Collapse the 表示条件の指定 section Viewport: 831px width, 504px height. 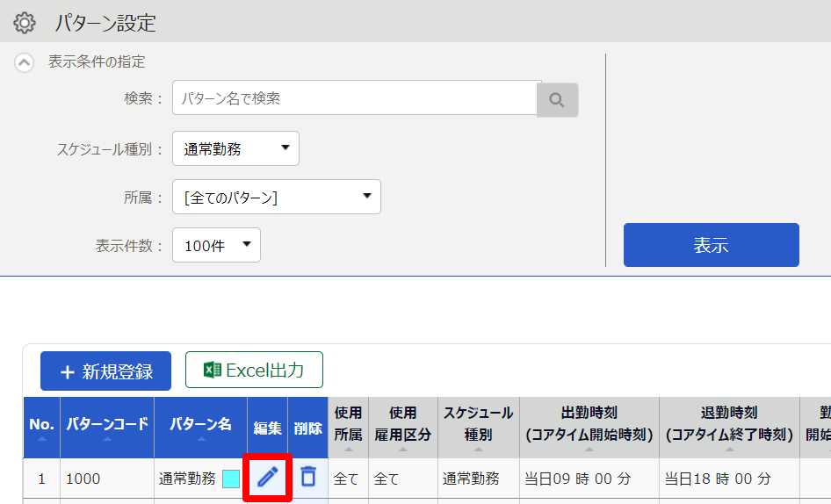(x=24, y=62)
